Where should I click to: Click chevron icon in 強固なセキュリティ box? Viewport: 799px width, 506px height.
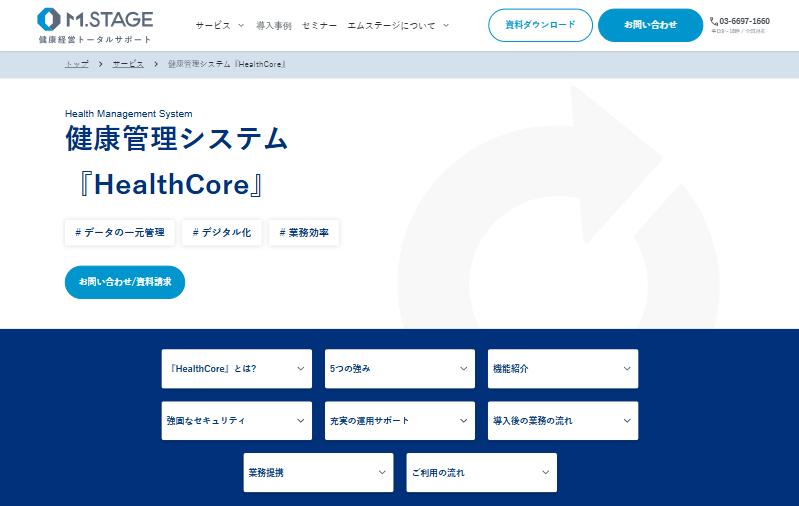[x=301, y=420]
